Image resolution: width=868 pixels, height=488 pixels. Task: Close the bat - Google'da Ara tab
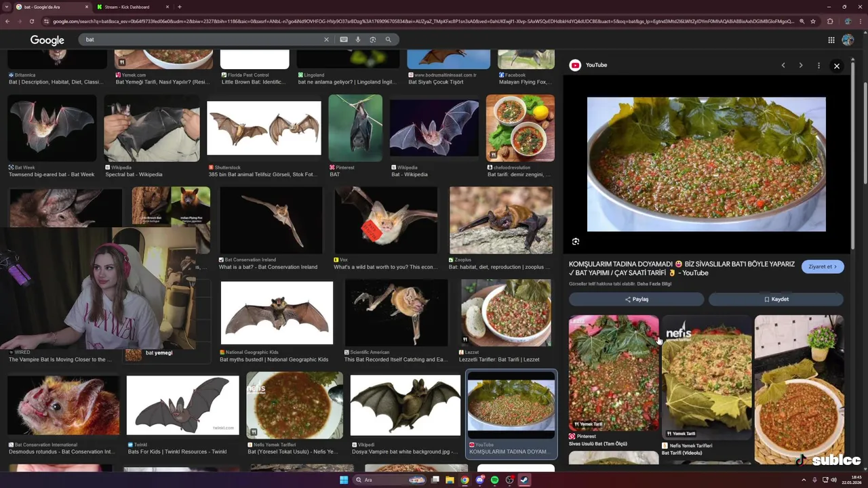tap(87, 7)
